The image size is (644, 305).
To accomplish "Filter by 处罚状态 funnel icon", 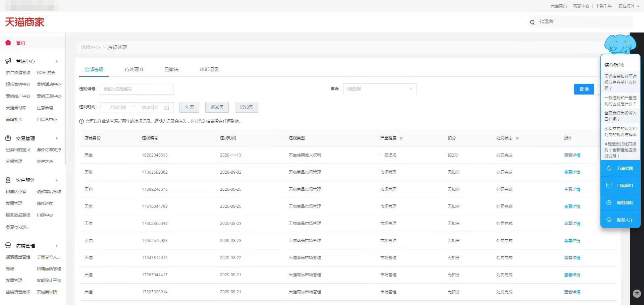I will pos(517,138).
